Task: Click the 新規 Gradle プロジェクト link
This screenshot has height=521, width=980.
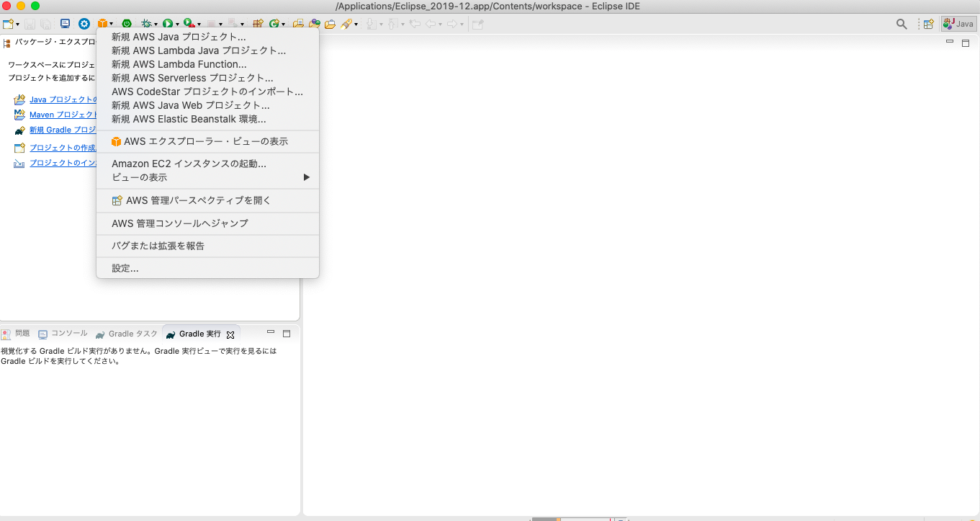Action: [63, 130]
